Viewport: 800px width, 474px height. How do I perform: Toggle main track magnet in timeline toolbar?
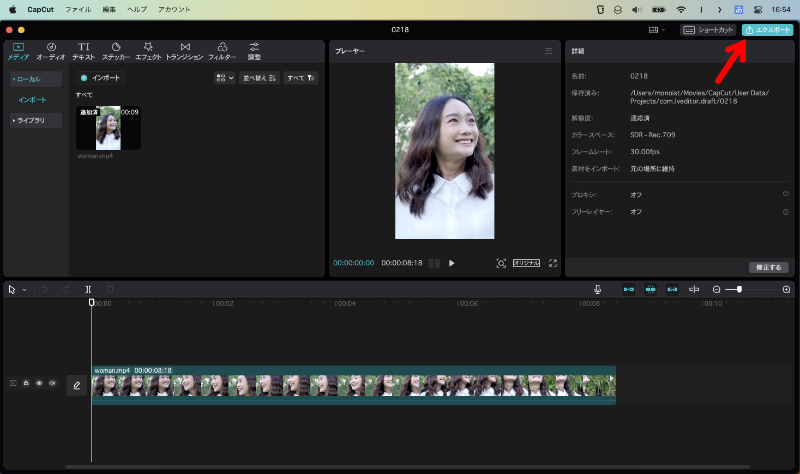(629, 289)
